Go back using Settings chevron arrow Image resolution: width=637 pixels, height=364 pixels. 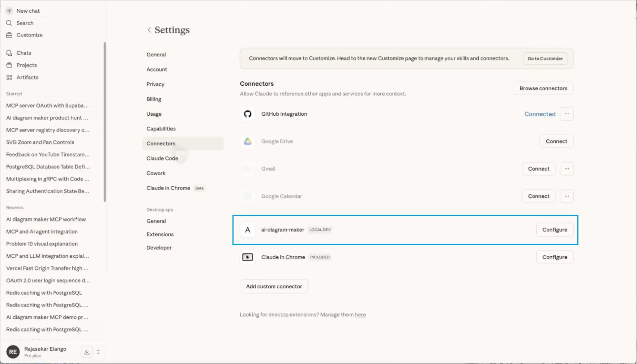149,30
